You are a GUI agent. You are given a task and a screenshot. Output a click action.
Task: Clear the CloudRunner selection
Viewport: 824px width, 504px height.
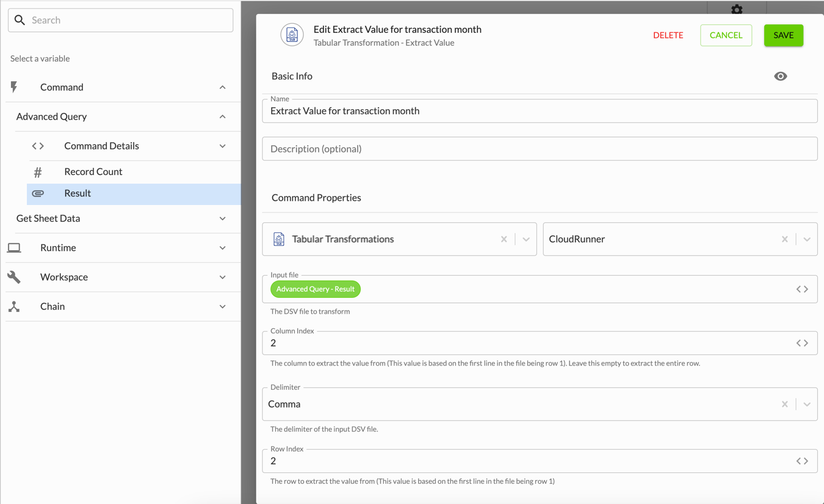pyautogui.click(x=784, y=239)
